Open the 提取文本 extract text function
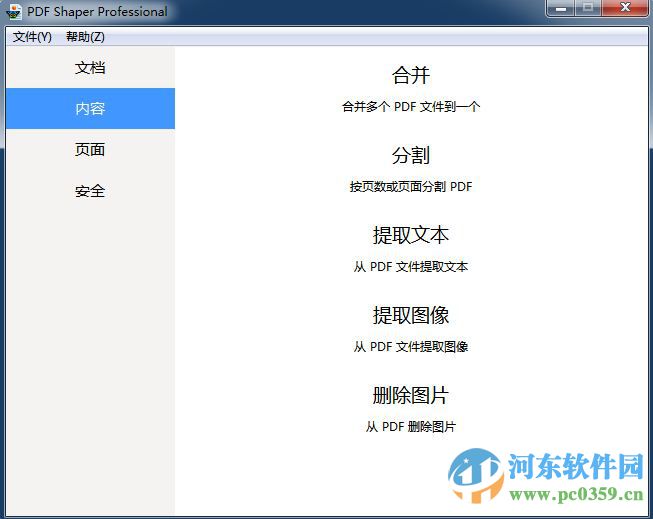 coord(411,235)
